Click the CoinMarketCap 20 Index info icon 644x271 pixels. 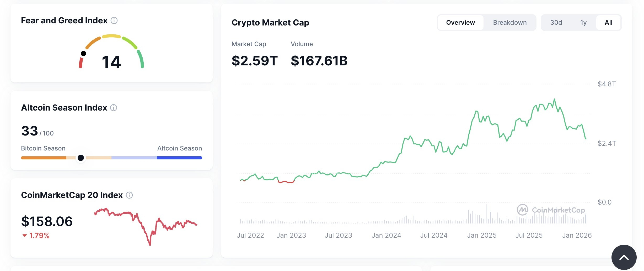(x=129, y=195)
